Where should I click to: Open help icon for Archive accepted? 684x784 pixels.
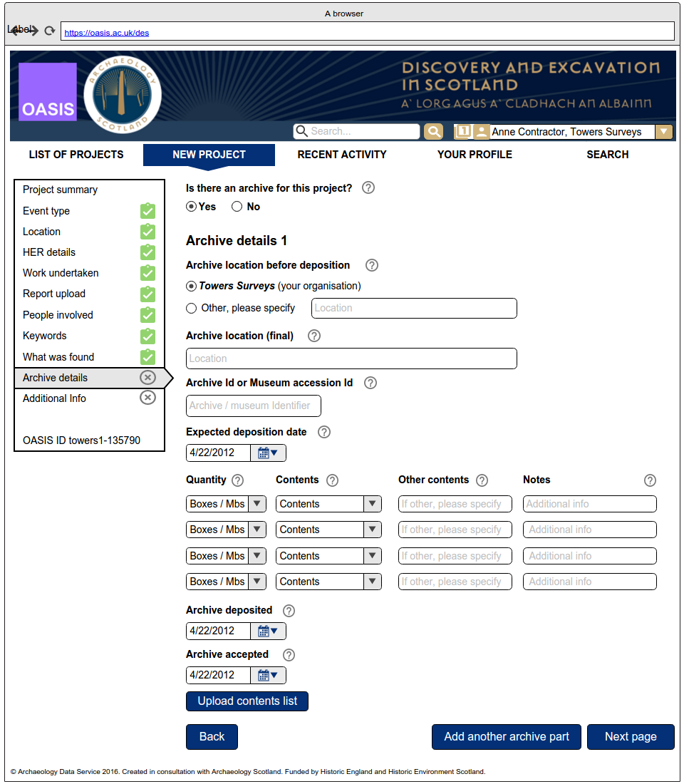coord(289,655)
